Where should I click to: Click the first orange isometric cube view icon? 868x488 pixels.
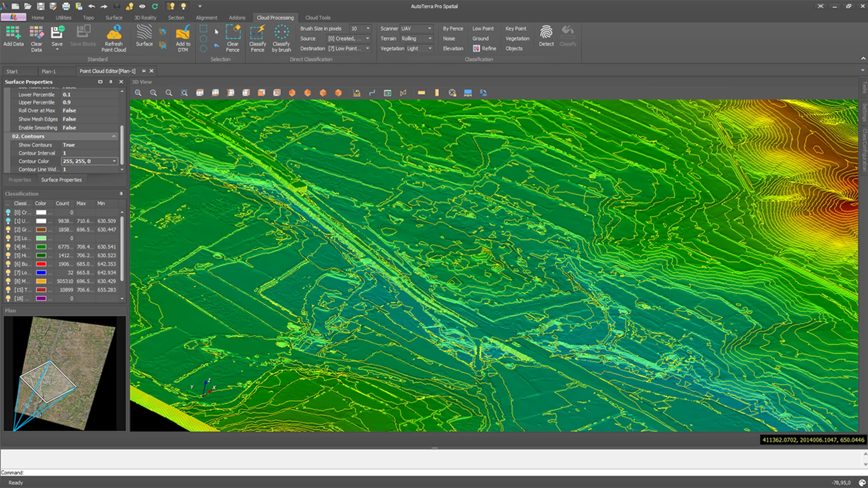click(x=292, y=93)
